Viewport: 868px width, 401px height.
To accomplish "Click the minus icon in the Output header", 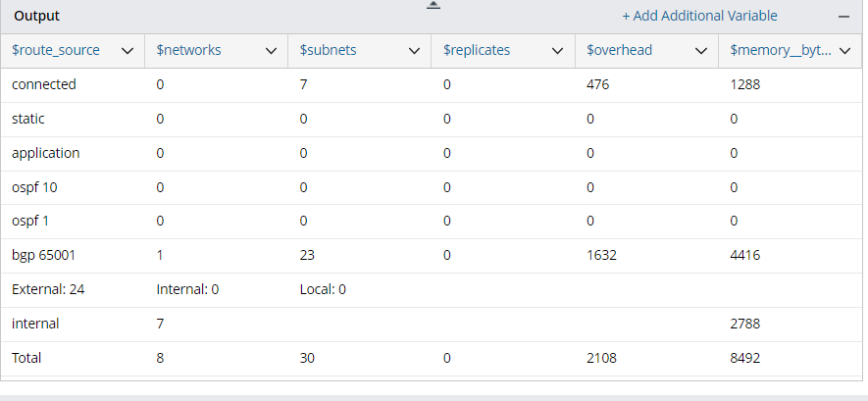I will (x=843, y=17).
